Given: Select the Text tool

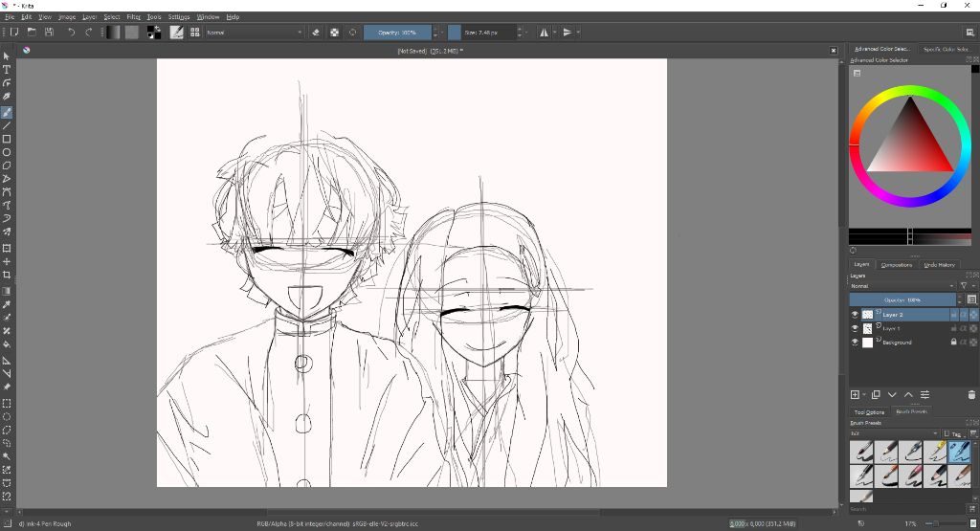Looking at the screenshot, I should [7, 69].
